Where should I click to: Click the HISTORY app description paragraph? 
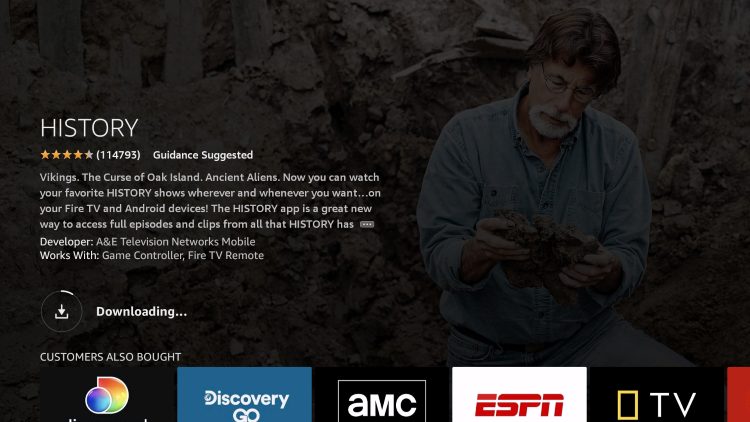click(210, 200)
